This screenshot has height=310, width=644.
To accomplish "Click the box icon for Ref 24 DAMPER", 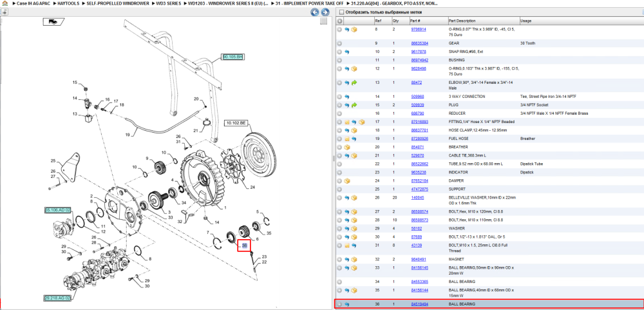I will click(346, 180).
